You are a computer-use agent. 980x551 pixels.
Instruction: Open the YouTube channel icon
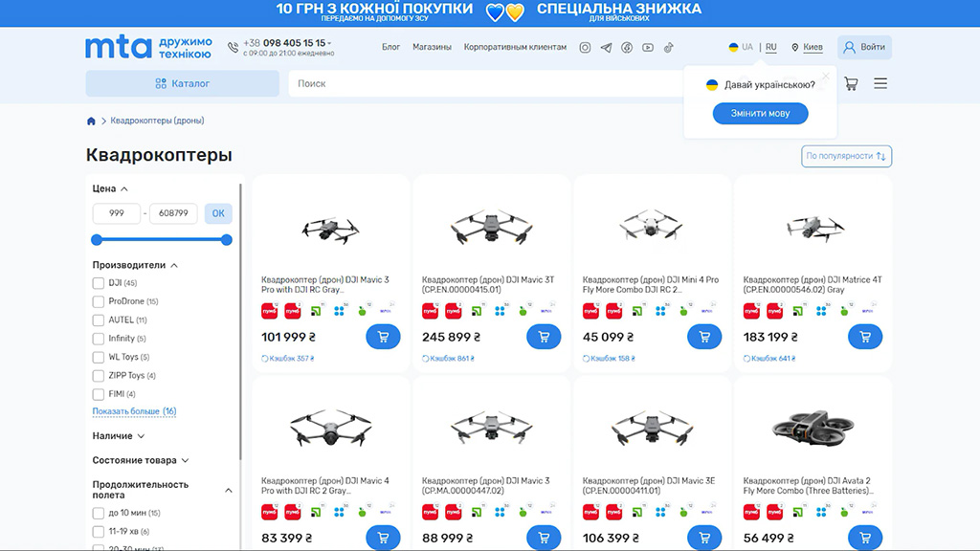648,47
